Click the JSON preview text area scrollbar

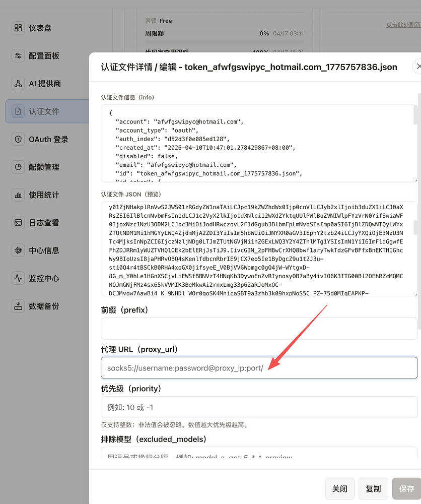click(x=415, y=227)
